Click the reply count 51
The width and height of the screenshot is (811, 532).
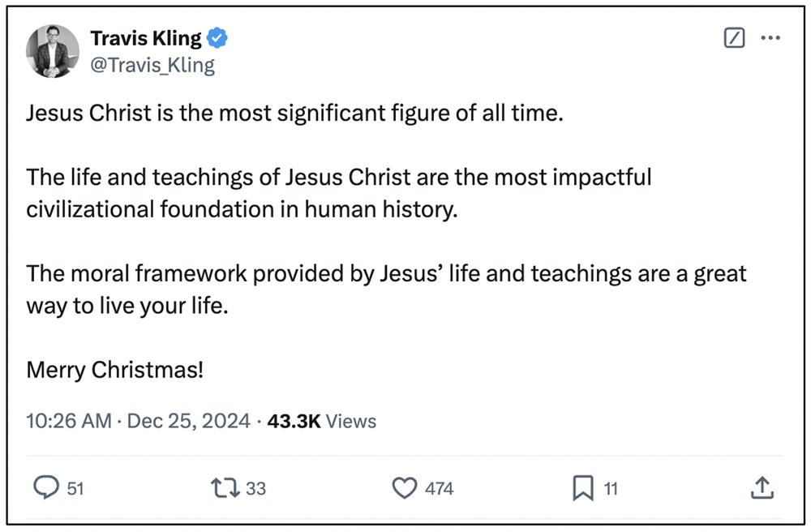75,488
